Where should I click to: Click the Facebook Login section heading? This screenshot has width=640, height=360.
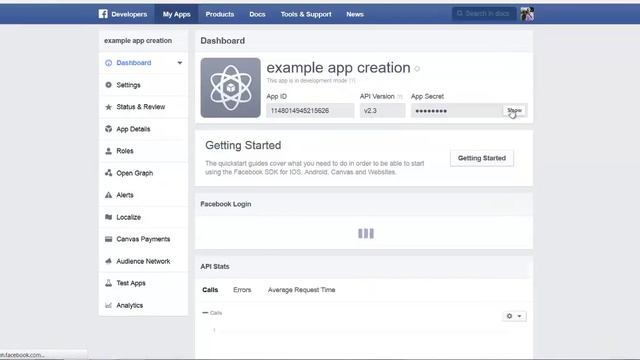(226, 204)
